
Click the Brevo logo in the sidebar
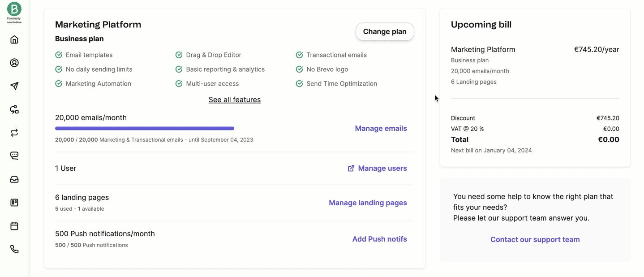point(14,9)
